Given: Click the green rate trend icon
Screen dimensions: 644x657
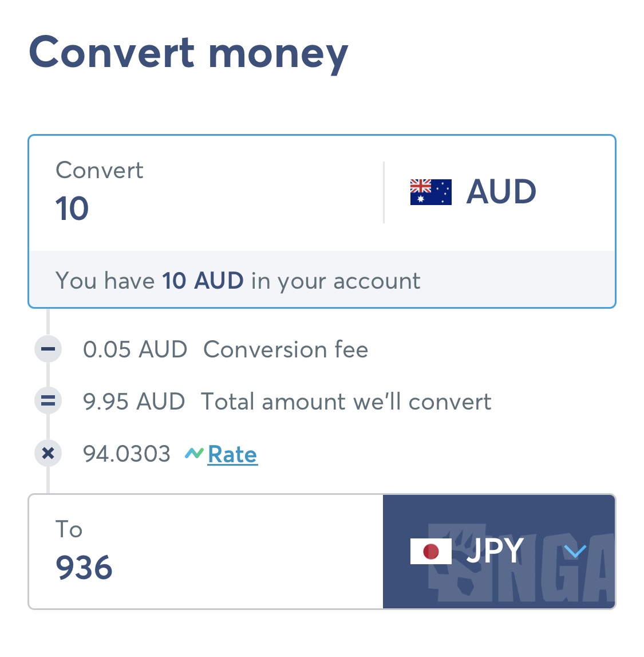Looking at the screenshot, I should [x=195, y=453].
